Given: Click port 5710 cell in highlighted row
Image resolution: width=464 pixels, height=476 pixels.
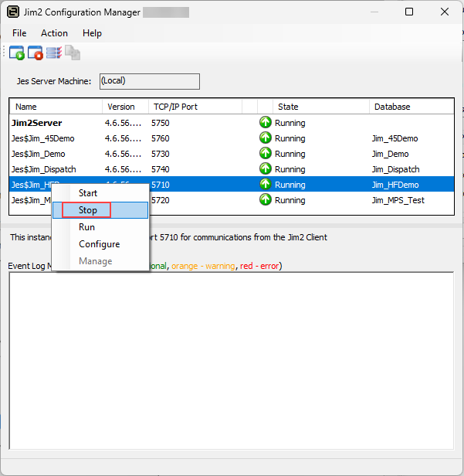Looking at the screenshot, I should tap(161, 185).
